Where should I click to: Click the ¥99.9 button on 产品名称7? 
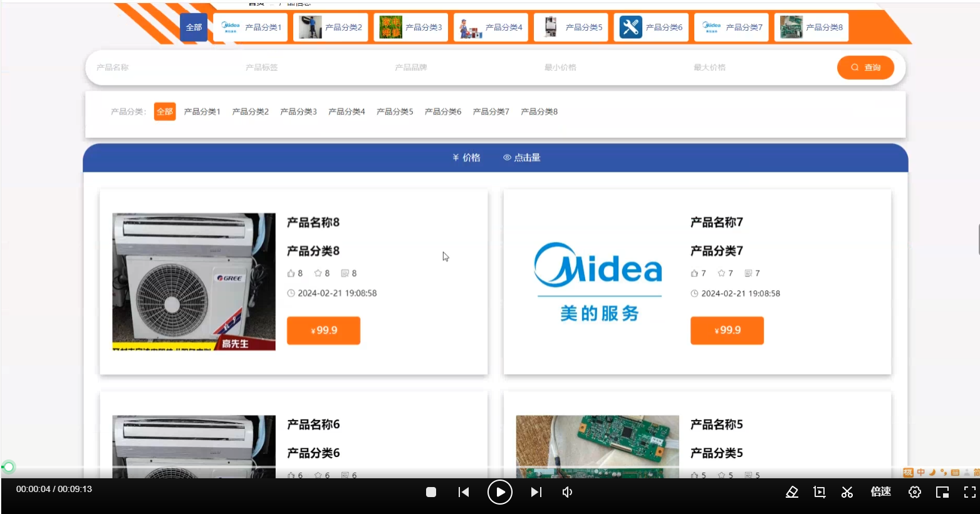click(727, 330)
